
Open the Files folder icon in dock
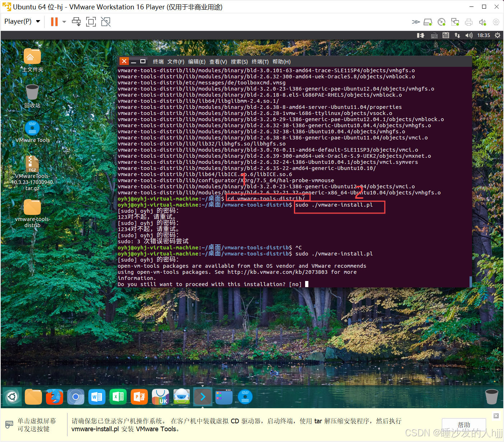pos(33,397)
